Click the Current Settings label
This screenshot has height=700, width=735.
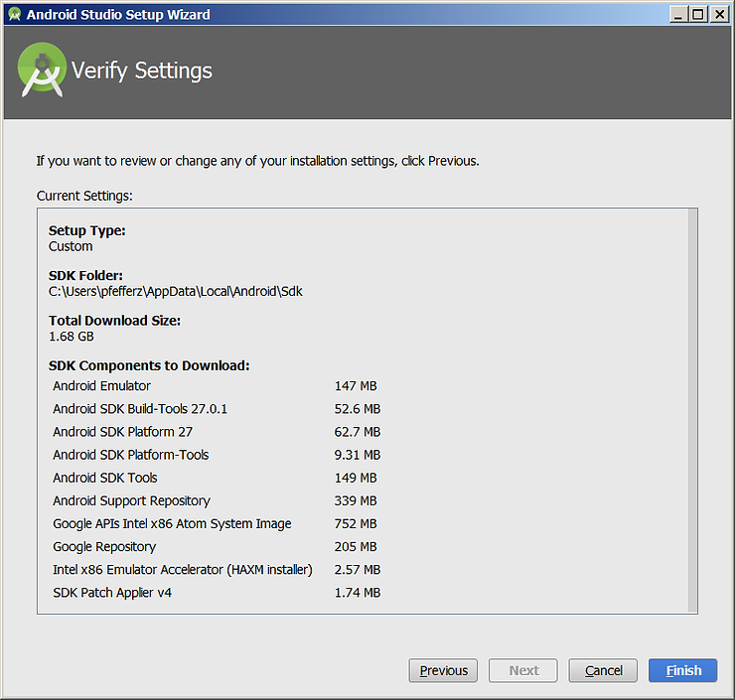[84, 196]
